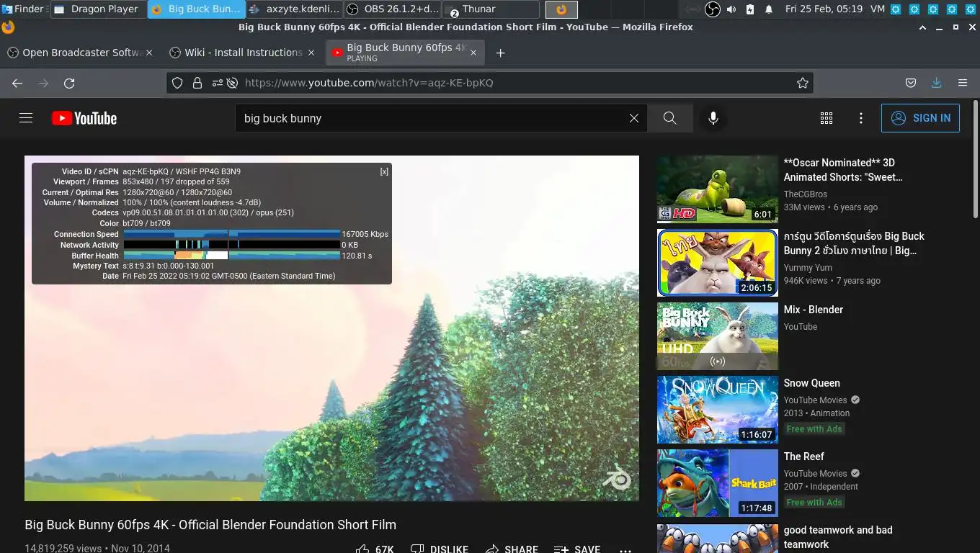This screenshot has height=553, width=980.
Task: Visit TheCGBros channel link
Action: tap(806, 194)
